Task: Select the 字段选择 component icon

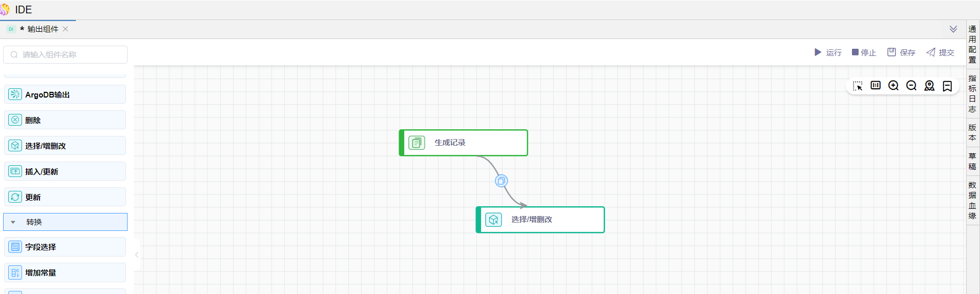Action: click(15, 247)
